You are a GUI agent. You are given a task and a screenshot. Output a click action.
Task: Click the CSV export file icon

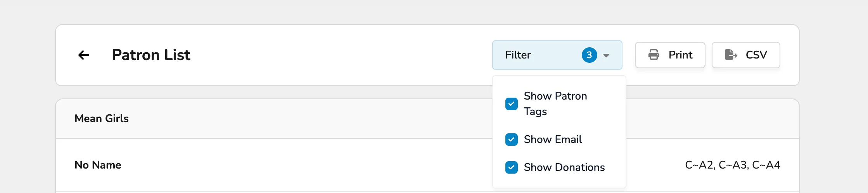coord(731,55)
